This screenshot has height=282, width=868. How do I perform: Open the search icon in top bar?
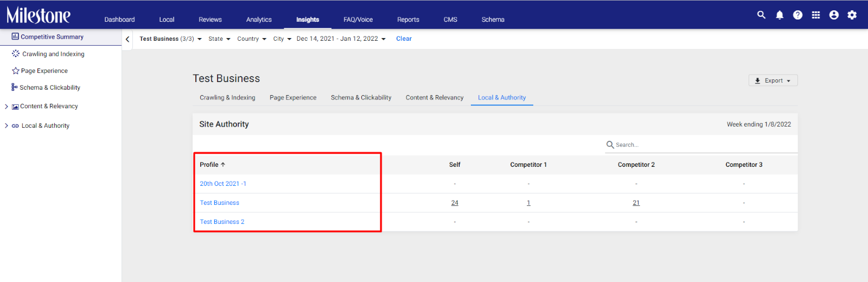tap(761, 15)
